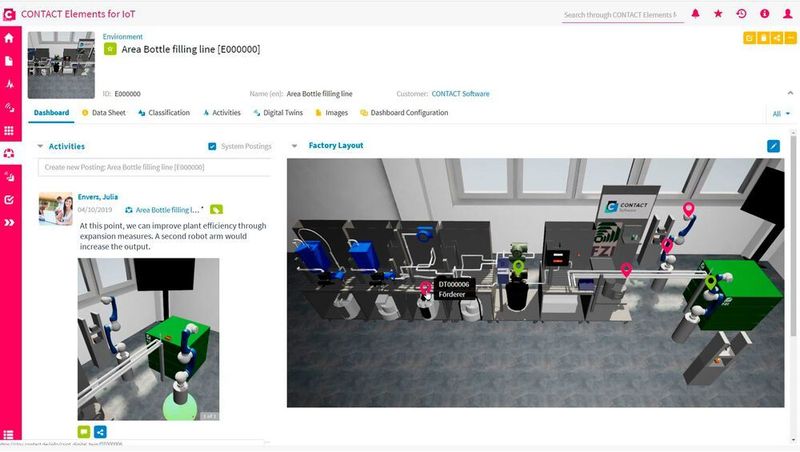Open the activity pulse icon in the sidebar
Viewport: 800px width, 452px height.
[9, 84]
